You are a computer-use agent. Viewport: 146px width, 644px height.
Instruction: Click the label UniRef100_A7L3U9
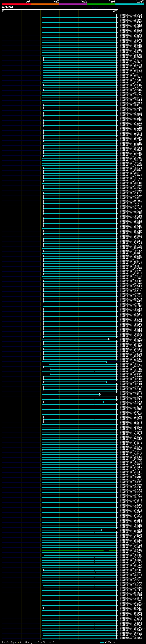click(x=131, y=369)
